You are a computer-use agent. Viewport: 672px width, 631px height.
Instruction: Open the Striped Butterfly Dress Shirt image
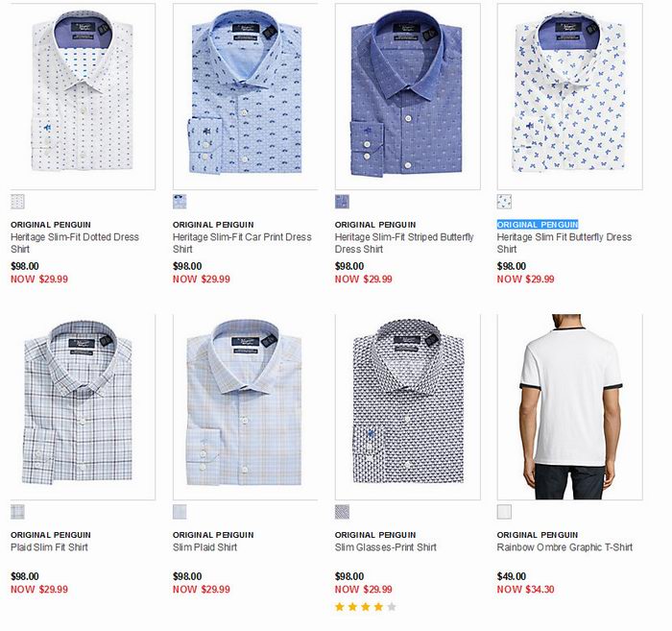[x=407, y=96]
